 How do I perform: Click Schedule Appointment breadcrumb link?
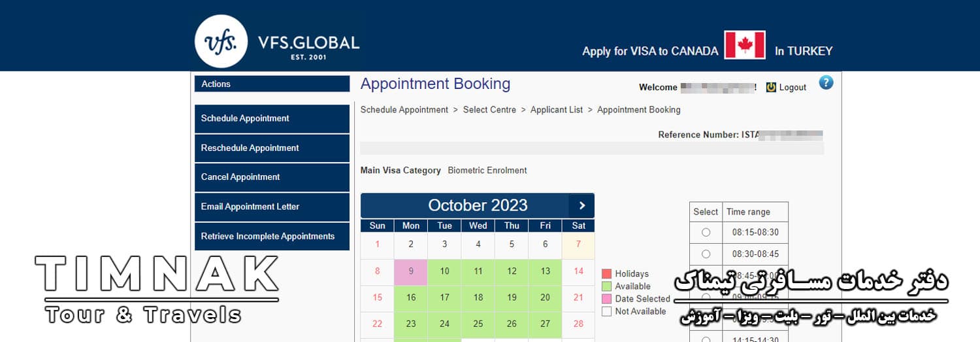(404, 110)
